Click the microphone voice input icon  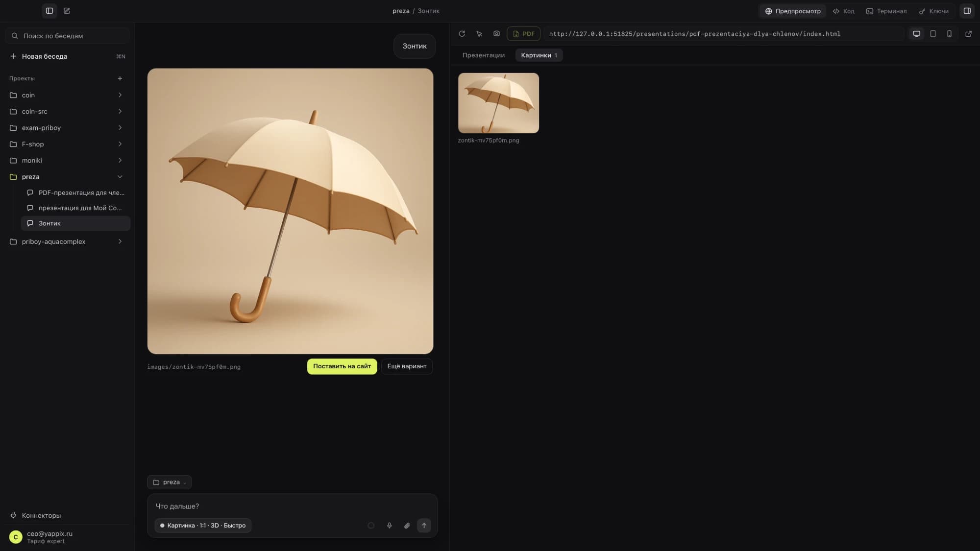tap(389, 526)
